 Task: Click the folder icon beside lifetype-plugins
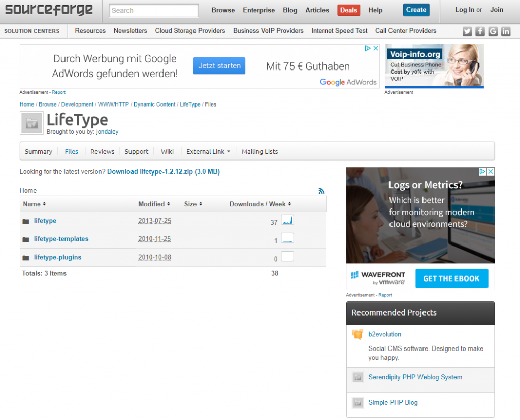[25, 257]
